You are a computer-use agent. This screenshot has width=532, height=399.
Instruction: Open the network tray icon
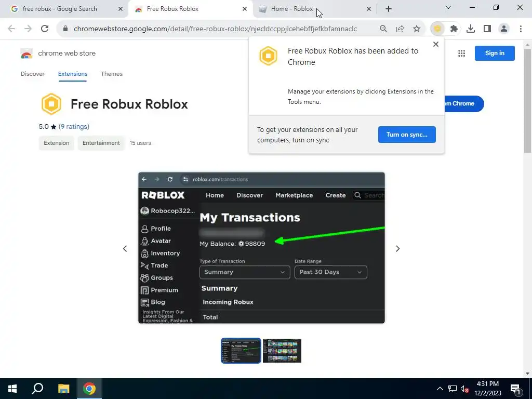pyautogui.click(x=453, y=389)
